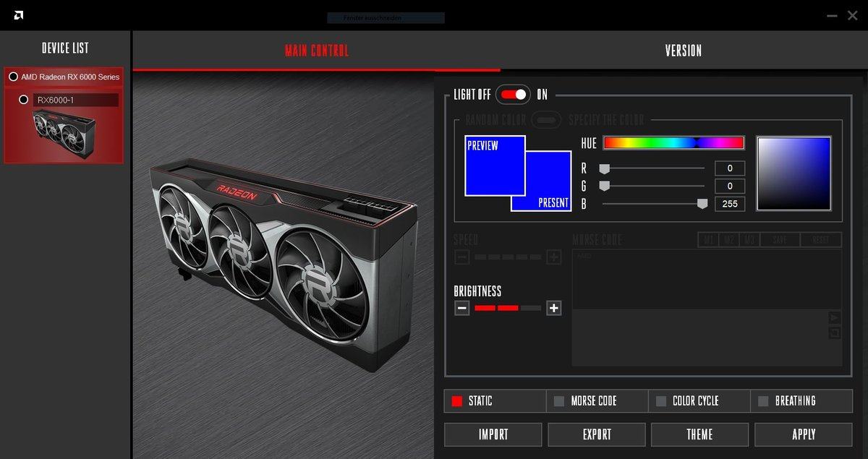The image size is (868, 459).
Task: Click the G value field showing 0
Action: tap(730, 186)
